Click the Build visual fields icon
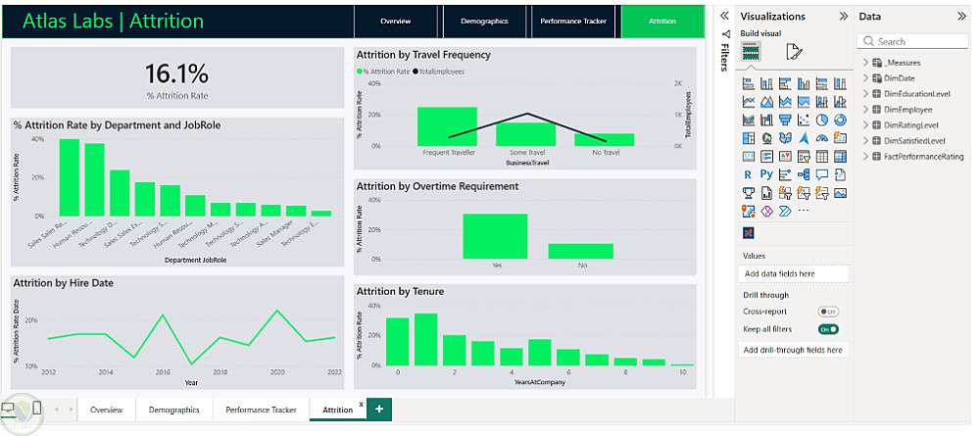 pyautogui.click(x=751, y=51)
